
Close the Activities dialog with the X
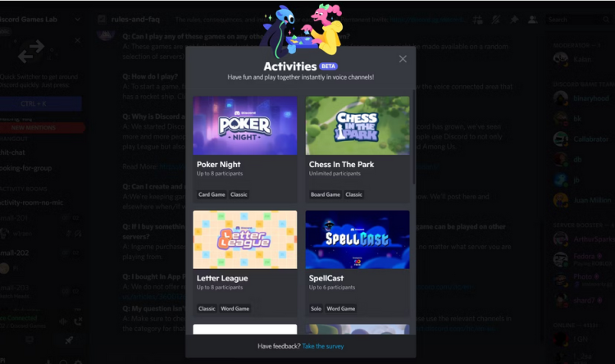[x=403, y=59]
